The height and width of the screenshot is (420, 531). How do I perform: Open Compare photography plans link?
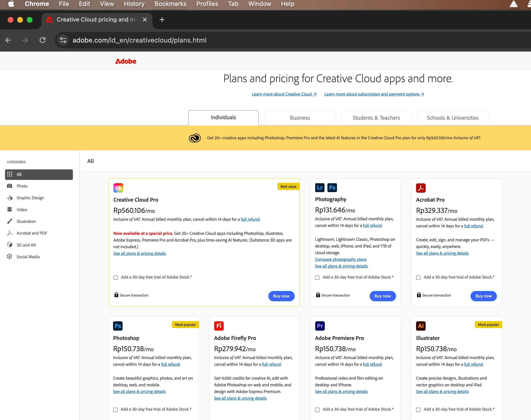coord(341,259)
